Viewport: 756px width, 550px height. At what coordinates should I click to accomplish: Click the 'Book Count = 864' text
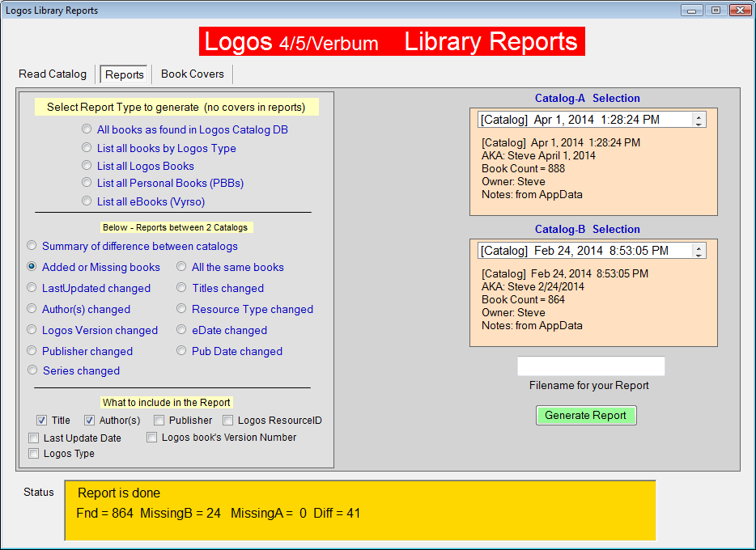[523, 299]
